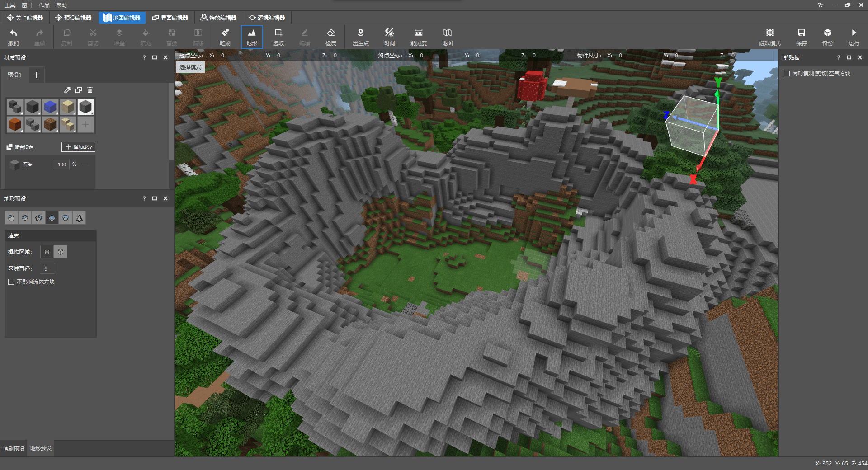Set the 出生点 spawn point tool
The height and width of the screenshot is (470, 868).
click(361, 37)
